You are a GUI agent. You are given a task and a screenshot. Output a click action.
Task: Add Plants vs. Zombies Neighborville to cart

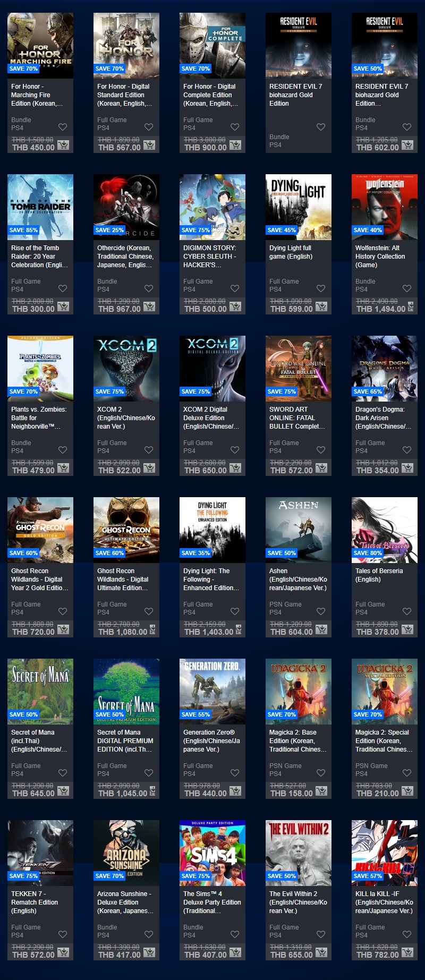63,468
